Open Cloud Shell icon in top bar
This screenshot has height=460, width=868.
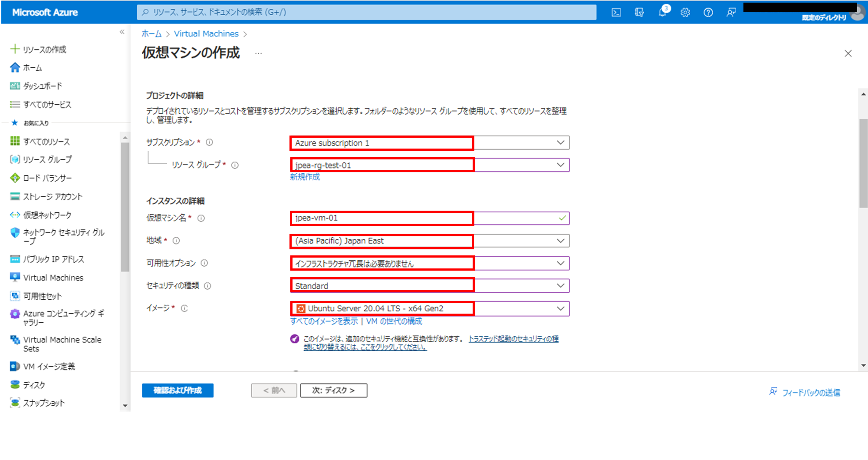coord(616,13)
